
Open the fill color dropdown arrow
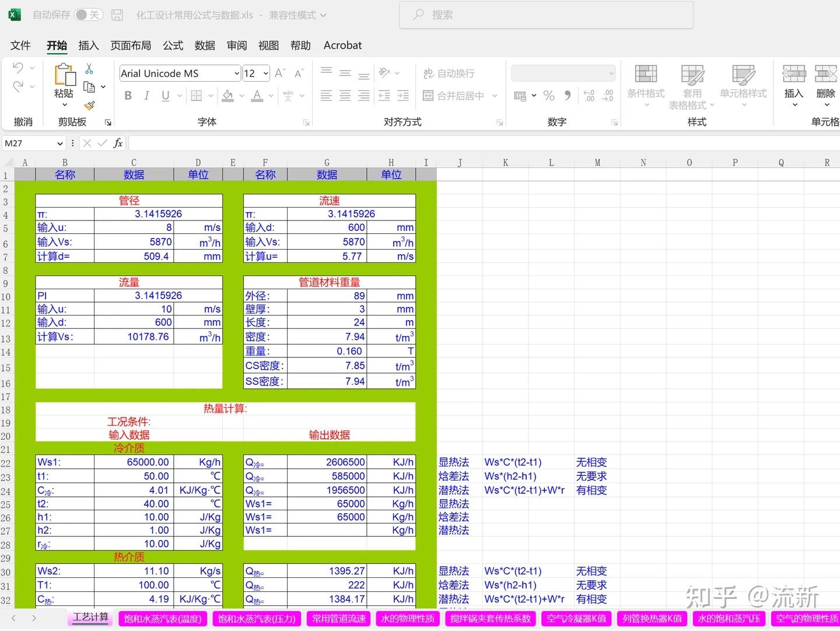pos(242,96)
